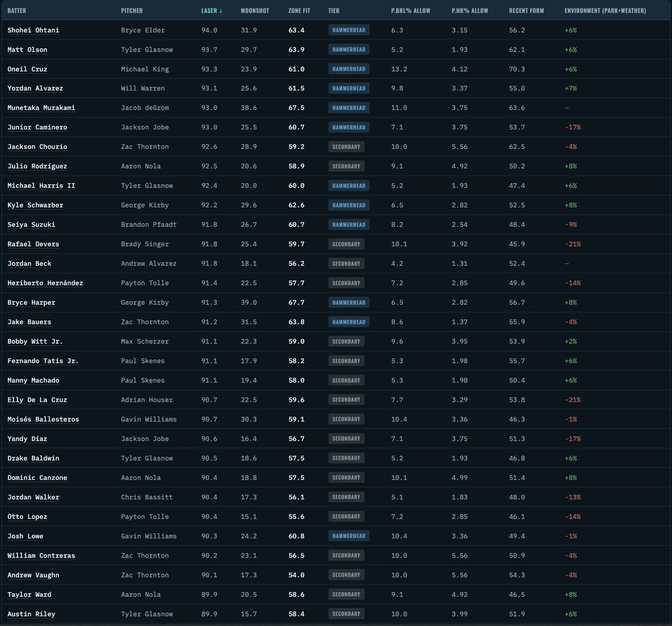This screenshot has width=672, height=626.
Task: Sort by Environment (Park+Weather) column
Action: (605, 11)
